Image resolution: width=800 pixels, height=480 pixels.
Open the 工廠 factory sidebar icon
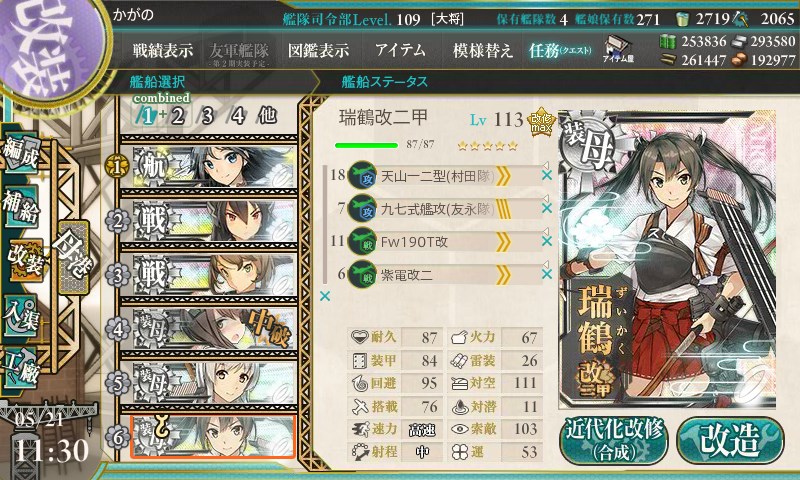click(x=21, y=368)
